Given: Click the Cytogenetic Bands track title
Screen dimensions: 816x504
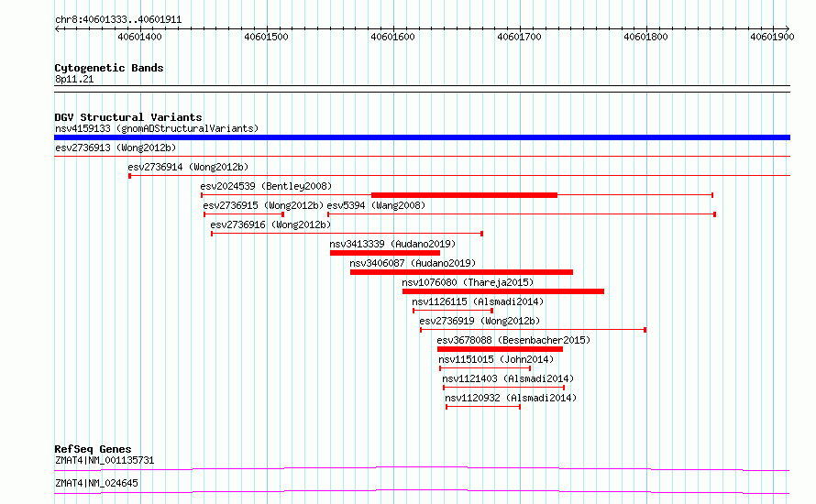Looking at the screenshot, I should point(109,68).
